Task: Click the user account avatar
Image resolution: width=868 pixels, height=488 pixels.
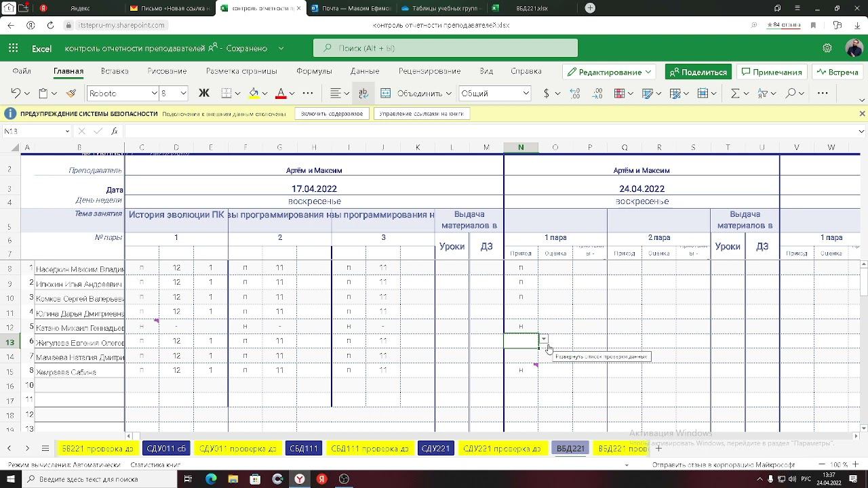Action: click(x=854, y=48)
